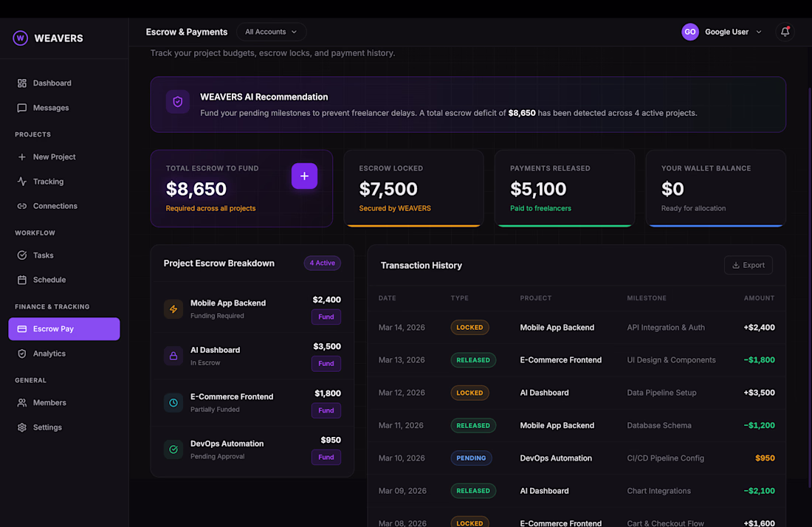Click the notification bell icon
The height and width of the screenshot is (527, 812).
pyautogui.click(x=785, y=32)
